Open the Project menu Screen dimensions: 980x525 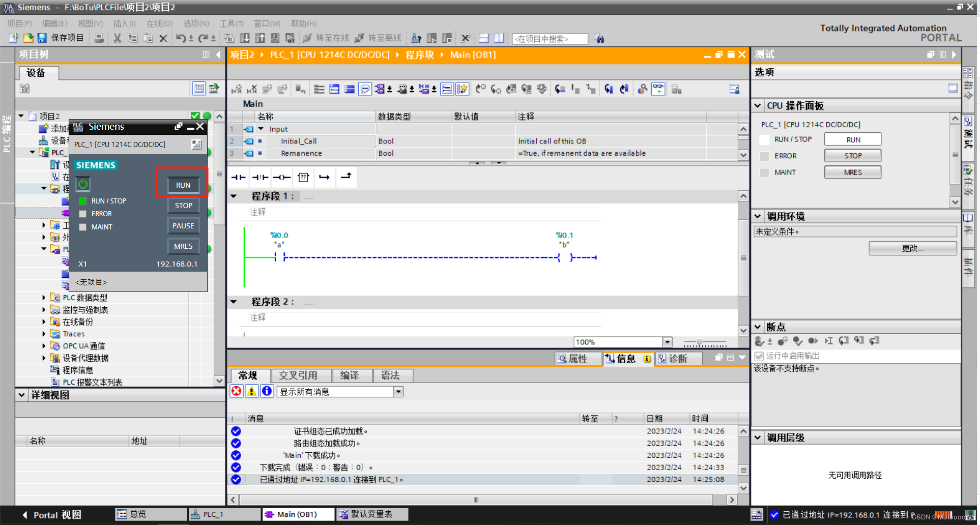click(x=19, y=23)
